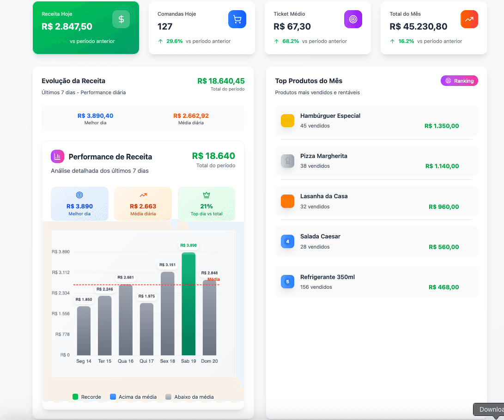Click the trending arrow icon on Total do Mês
Viewport: 504px width, 420px height.
469,19
